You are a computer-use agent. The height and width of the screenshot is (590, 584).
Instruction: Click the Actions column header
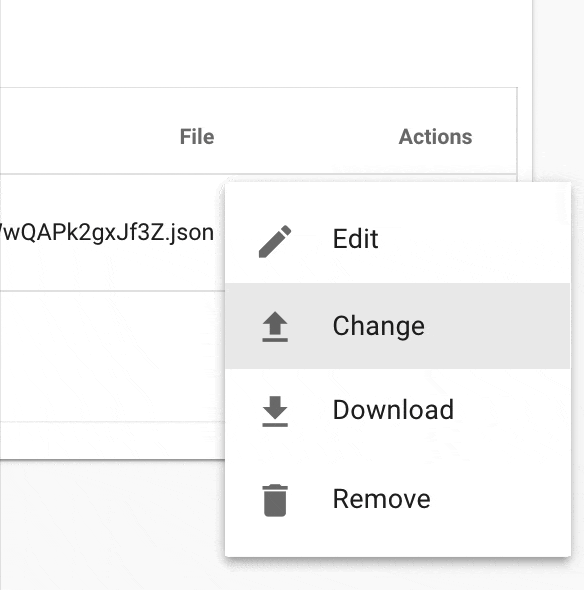coord(435,136)
